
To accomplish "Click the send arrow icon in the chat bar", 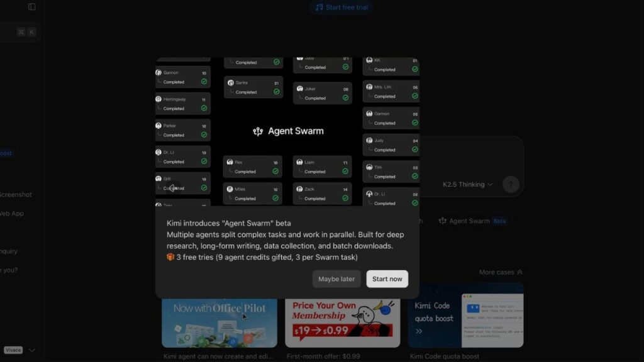I will [511, 184].
